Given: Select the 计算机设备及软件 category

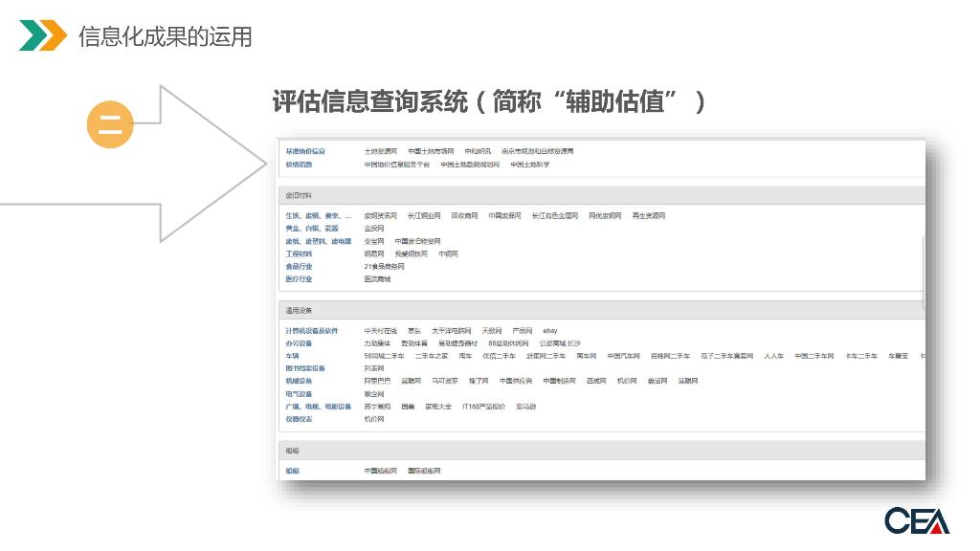Looking at the screenshot, I should coord(312,330).
